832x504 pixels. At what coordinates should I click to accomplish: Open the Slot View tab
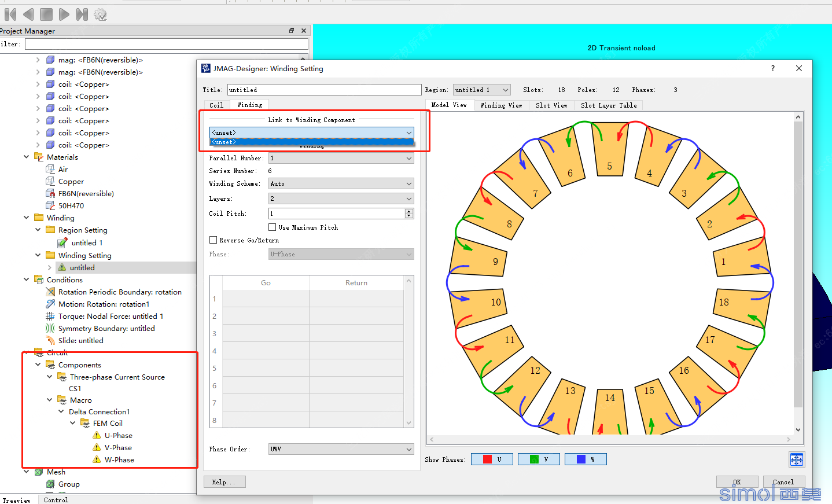click(551, 105)
